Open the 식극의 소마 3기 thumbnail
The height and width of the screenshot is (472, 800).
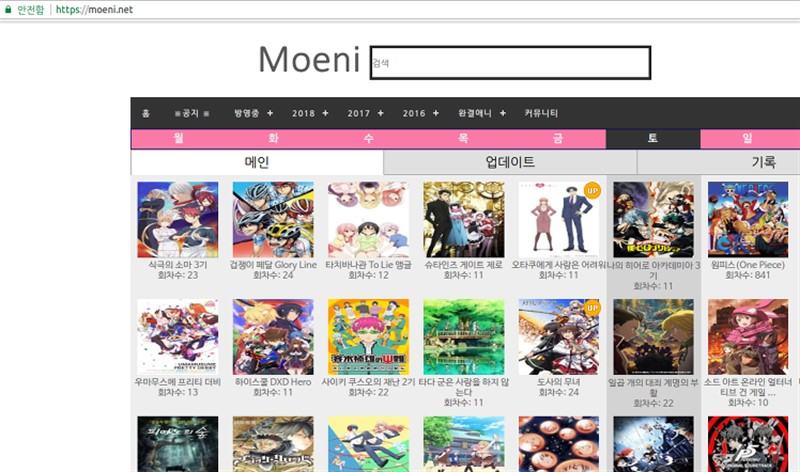pos(178,219)
